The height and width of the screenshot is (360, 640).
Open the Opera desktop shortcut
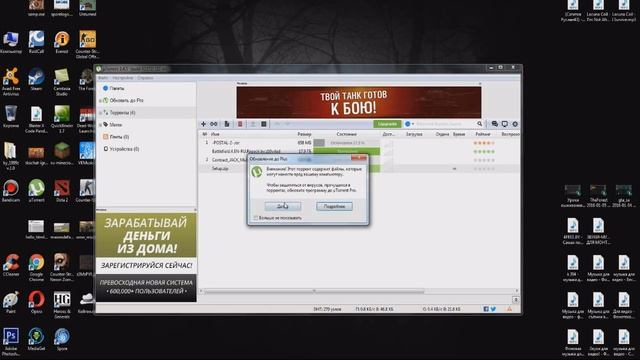[36, 303]
